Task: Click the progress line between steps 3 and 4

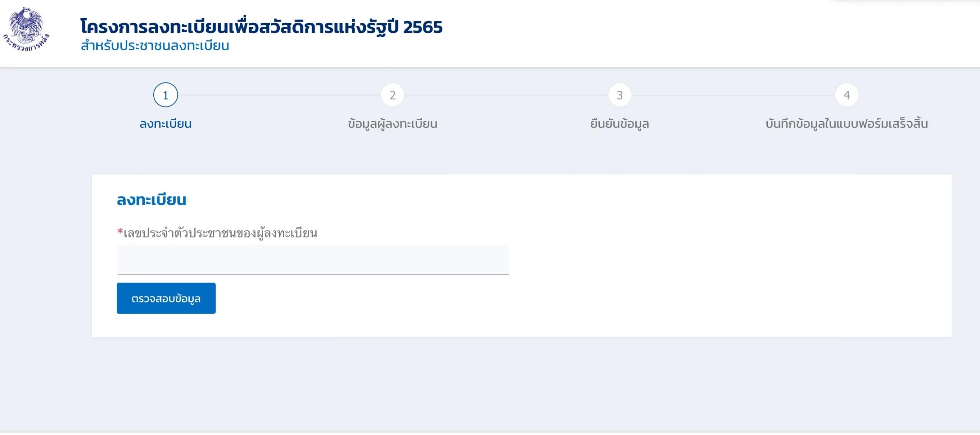Action: [733, 95]
